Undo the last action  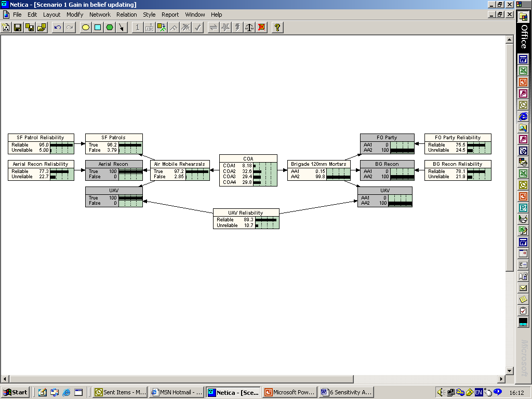point(58,28)
